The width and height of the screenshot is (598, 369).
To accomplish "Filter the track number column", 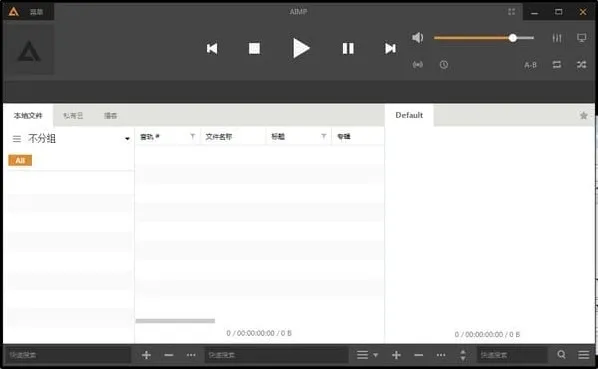I will click(x=193, y=136).
